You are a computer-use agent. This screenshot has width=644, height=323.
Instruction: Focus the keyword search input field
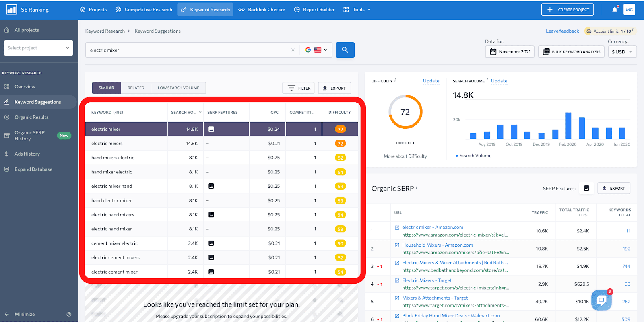[x=189, y=50]
